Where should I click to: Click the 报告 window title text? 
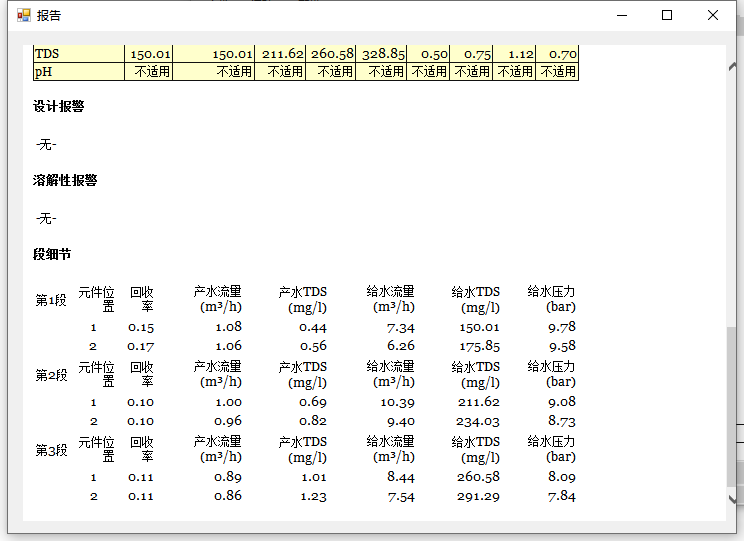[48, 15]
